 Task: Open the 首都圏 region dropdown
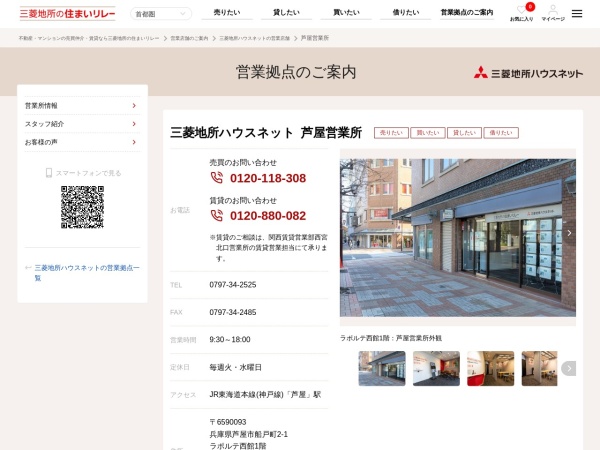(161, 14)
